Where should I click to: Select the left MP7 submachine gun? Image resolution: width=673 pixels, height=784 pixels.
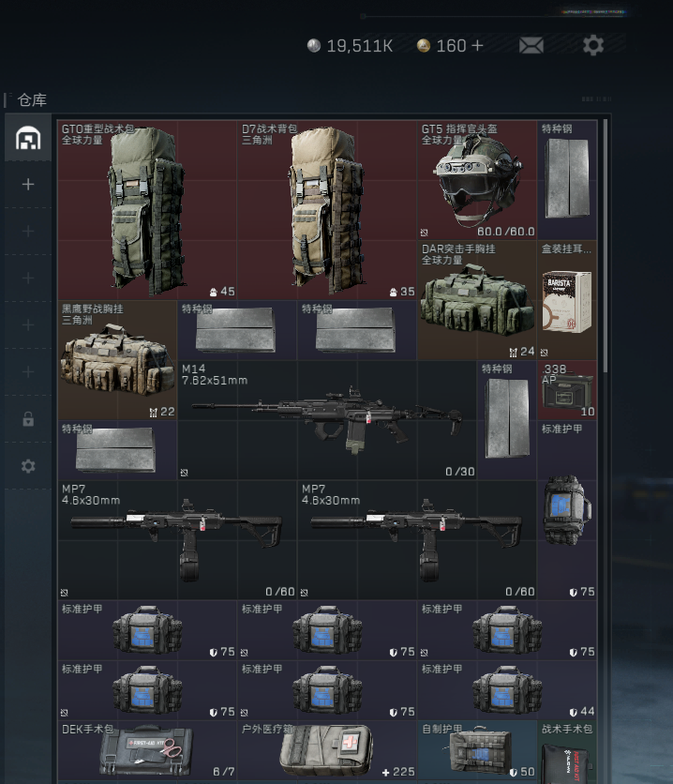177,539
